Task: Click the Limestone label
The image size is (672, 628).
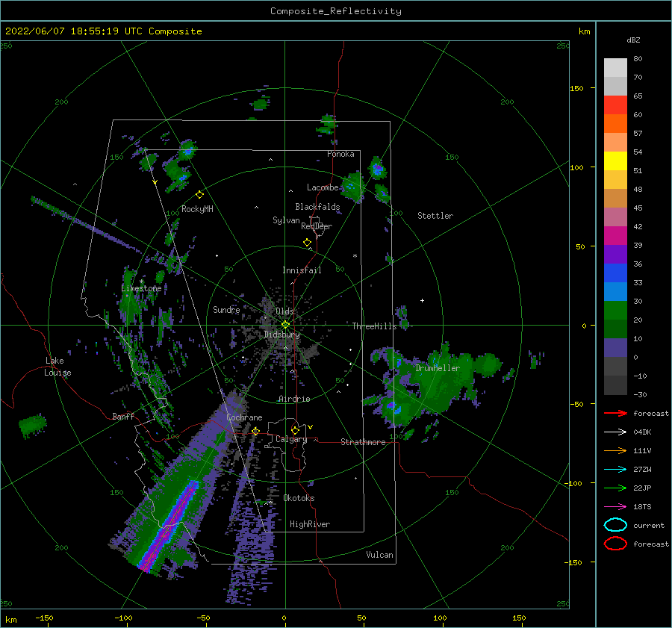Action: [x=141, y=288]
